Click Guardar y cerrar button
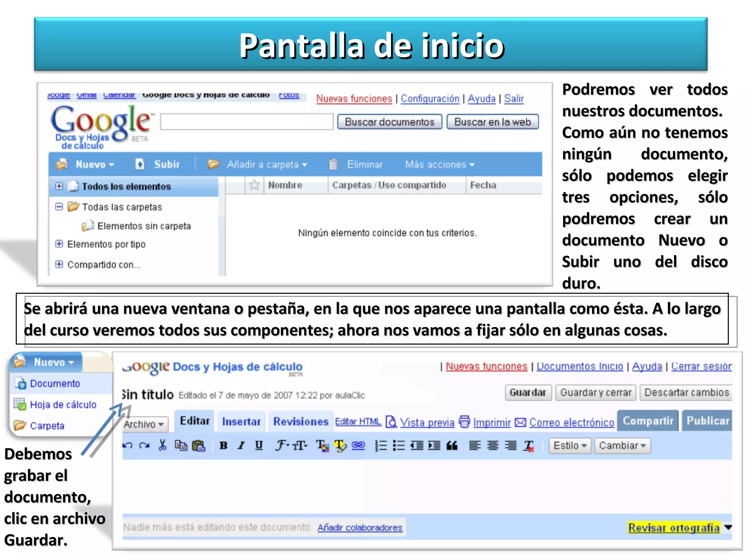 596,393
